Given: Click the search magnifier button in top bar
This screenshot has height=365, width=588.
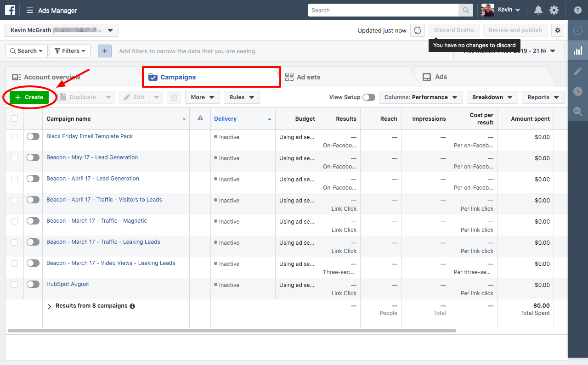Looking at the screenshot, I should tap(465, 10).
